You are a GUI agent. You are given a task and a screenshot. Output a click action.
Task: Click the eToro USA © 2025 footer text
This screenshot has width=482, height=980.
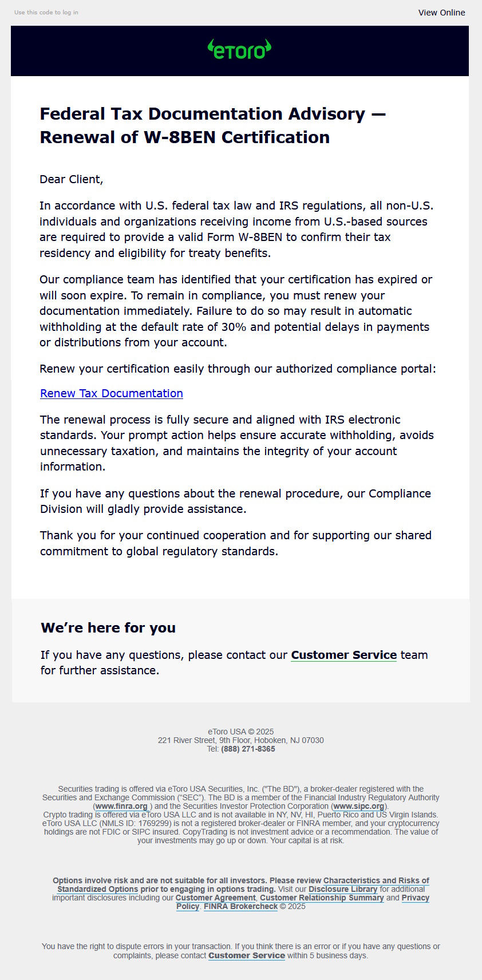(x=240, y=732)
